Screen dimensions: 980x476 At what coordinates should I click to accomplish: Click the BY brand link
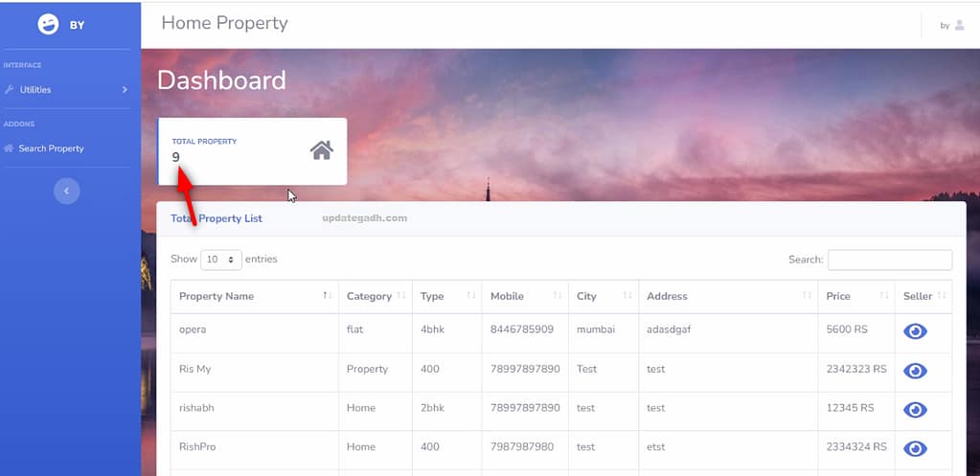point(77,25)
